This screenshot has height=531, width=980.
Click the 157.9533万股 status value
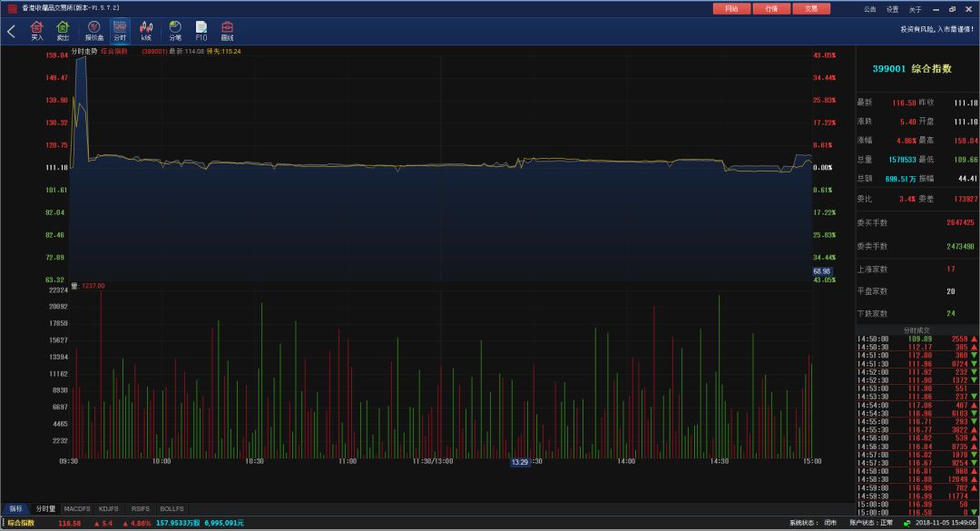(x=178, y=523)
